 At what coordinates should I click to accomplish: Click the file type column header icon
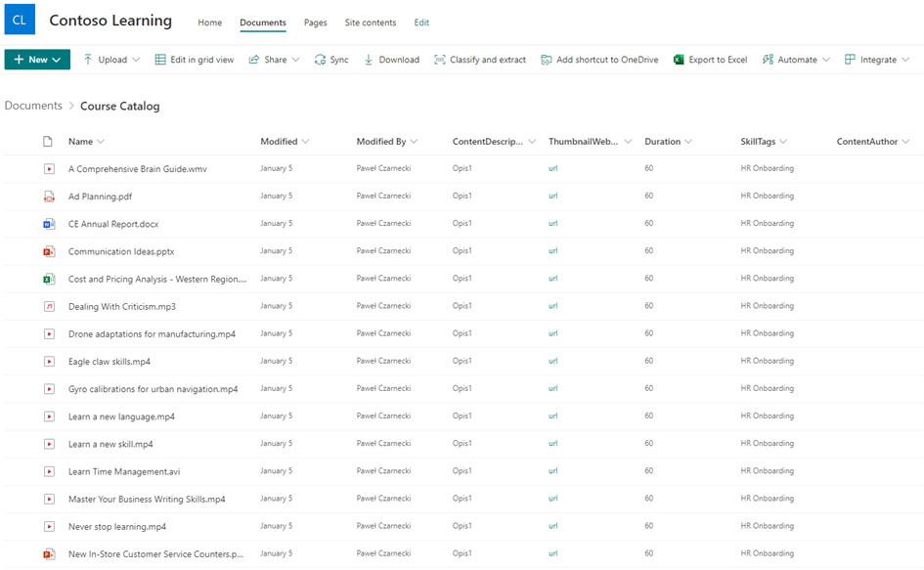[48, 142]
